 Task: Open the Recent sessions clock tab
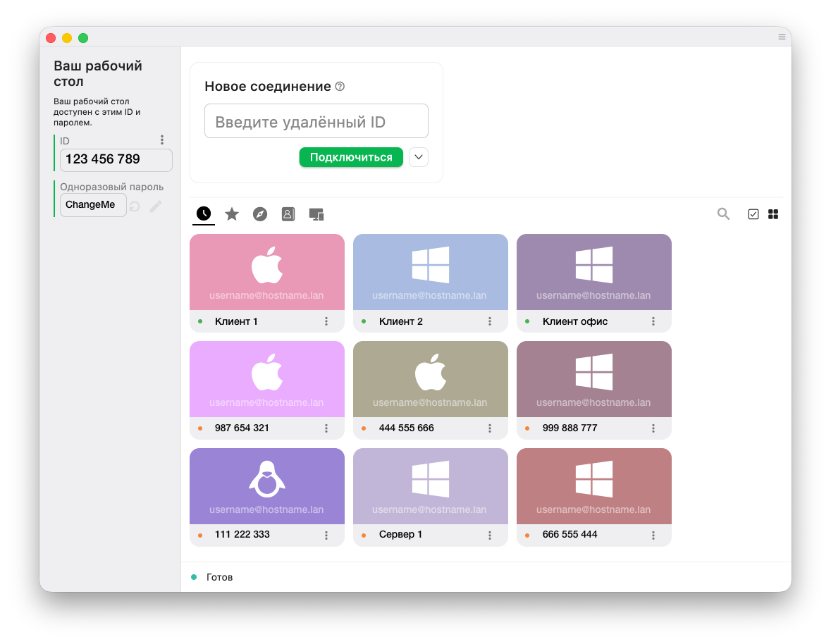204,213
